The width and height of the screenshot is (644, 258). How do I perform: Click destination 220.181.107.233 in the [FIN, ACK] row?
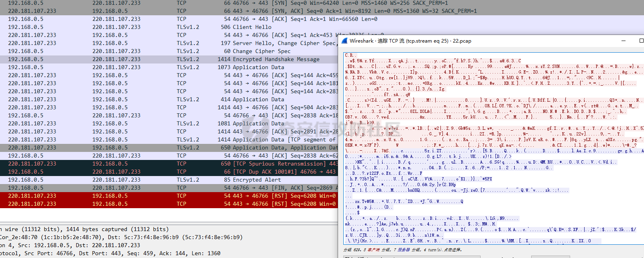click(116, 188)
